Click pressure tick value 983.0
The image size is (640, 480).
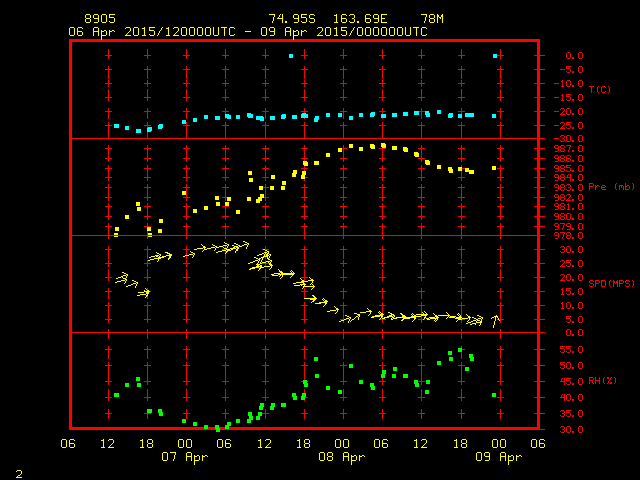pos(569,188)
